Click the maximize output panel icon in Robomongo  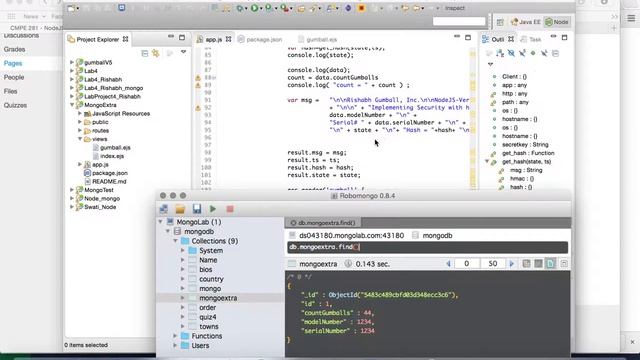[564, 264]
